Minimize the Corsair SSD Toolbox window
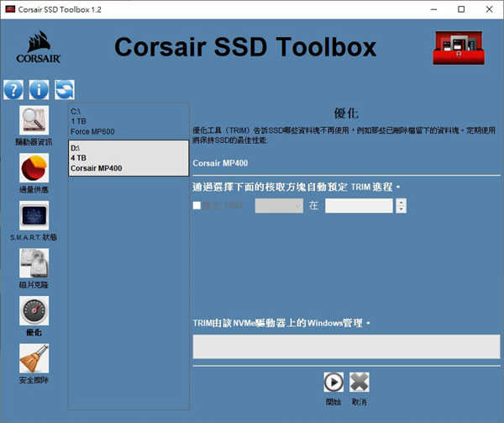The height and width of the screenshot is (423, 504). tap(433, 9)
